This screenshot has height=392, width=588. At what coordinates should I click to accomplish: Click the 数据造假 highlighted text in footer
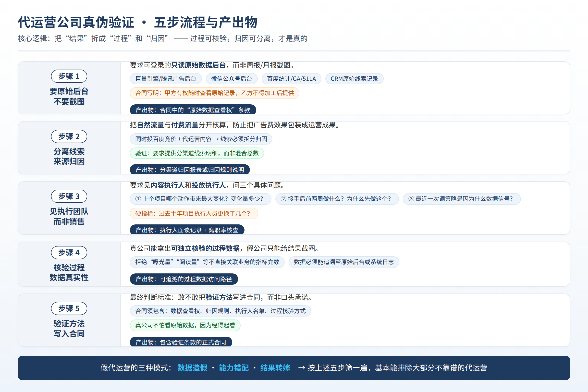(192, 368)
